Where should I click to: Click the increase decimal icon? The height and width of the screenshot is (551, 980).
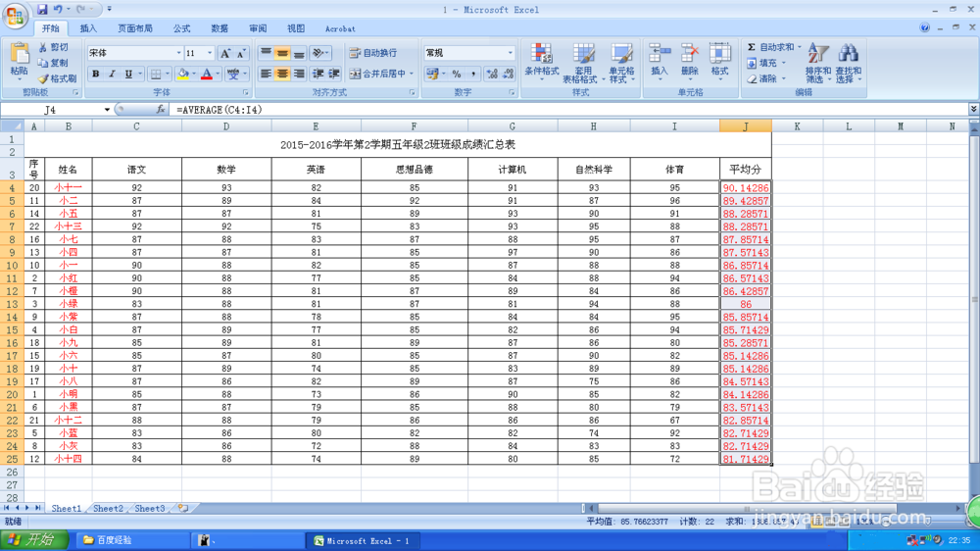coord(492,74)
